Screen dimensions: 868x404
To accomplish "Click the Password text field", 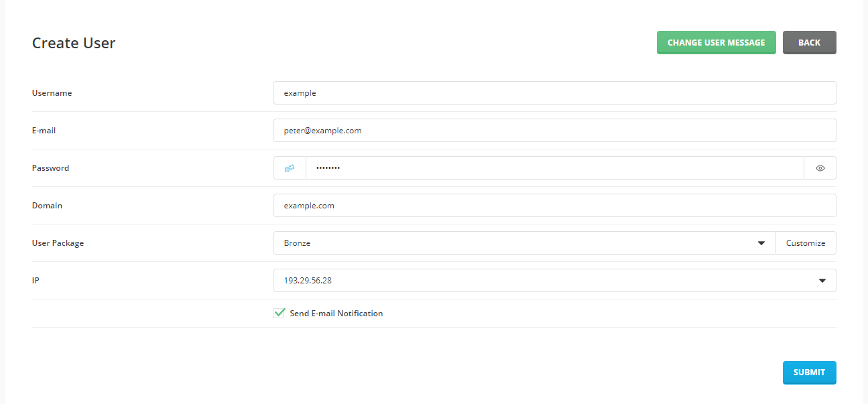I will point(554,168).
